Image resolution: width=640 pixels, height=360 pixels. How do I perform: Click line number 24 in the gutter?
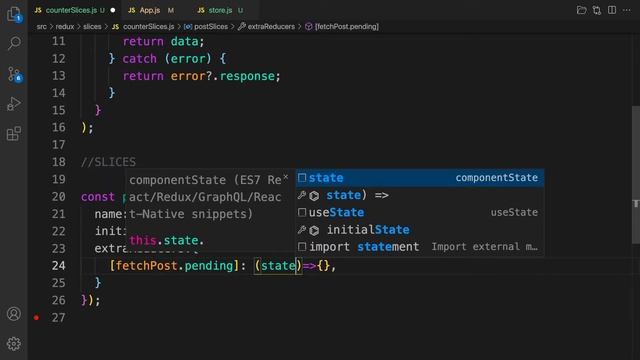[58, 266]
